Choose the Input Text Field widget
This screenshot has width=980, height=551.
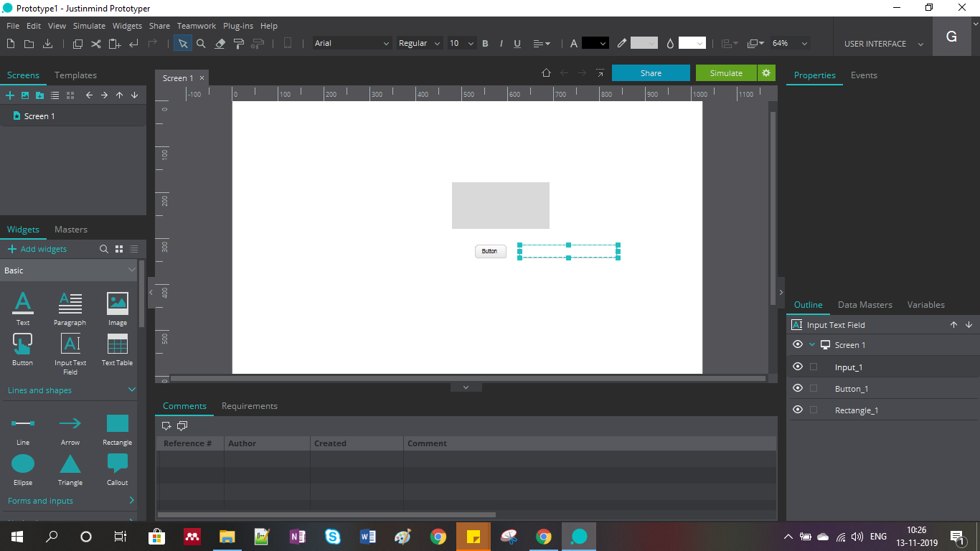coord(70,344)
